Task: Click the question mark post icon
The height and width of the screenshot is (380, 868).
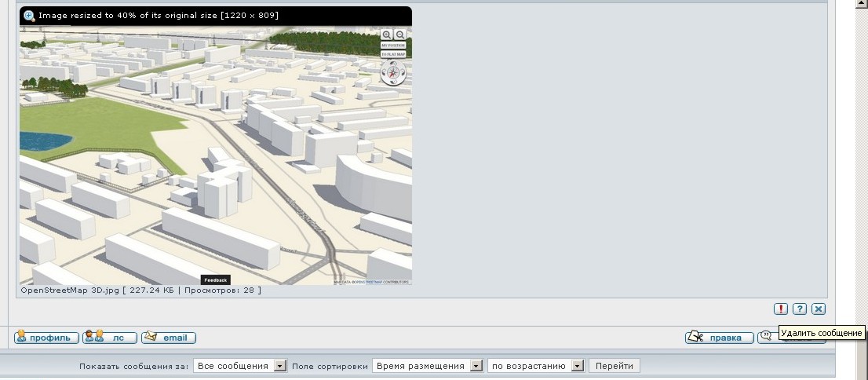Action: tap(800, 309)
